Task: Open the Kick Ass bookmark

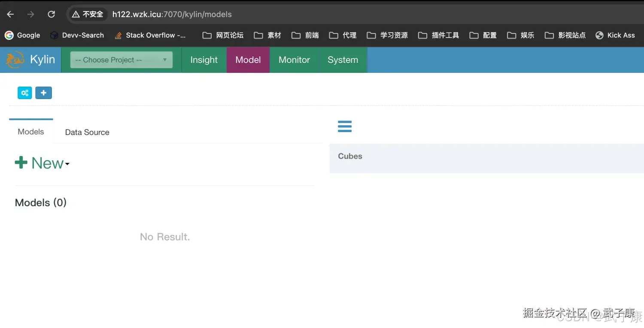Action: click(x=615, y=35)
